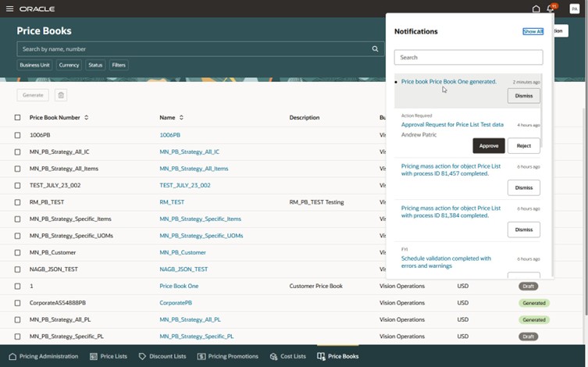Approve the Price List Test data request
This screenshot has height=367, width=588.
(489, 146)
